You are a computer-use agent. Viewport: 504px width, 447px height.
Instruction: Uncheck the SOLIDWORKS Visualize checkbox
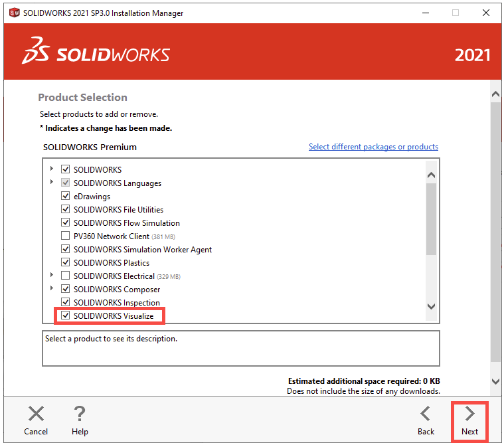tap(65, 316)
